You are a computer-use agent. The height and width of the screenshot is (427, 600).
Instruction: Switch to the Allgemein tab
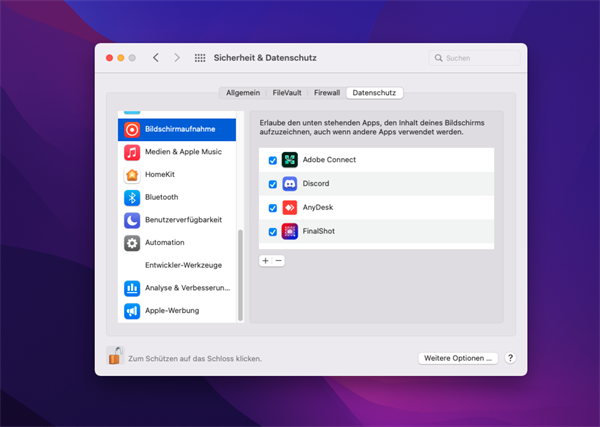click(244, 92)
